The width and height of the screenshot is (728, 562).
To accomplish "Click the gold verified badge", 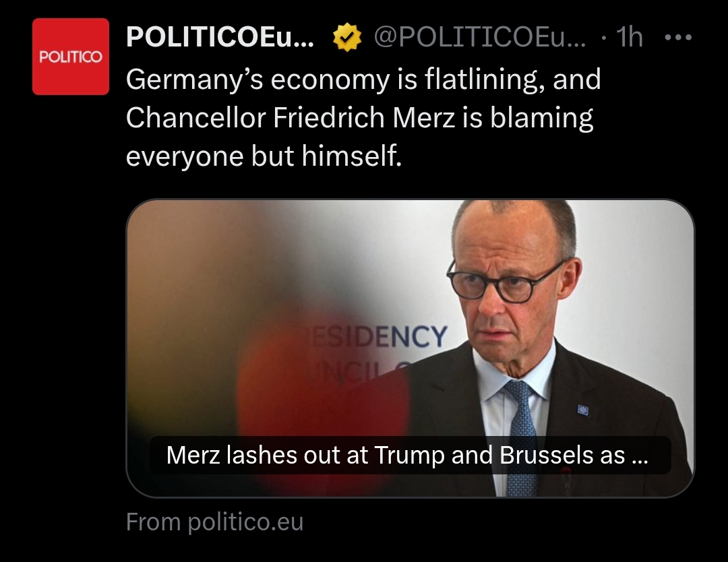I will [x=347, y=37].
